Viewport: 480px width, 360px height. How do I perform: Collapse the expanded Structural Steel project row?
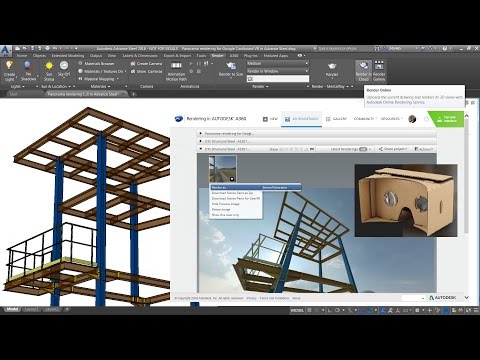(201, 149)
